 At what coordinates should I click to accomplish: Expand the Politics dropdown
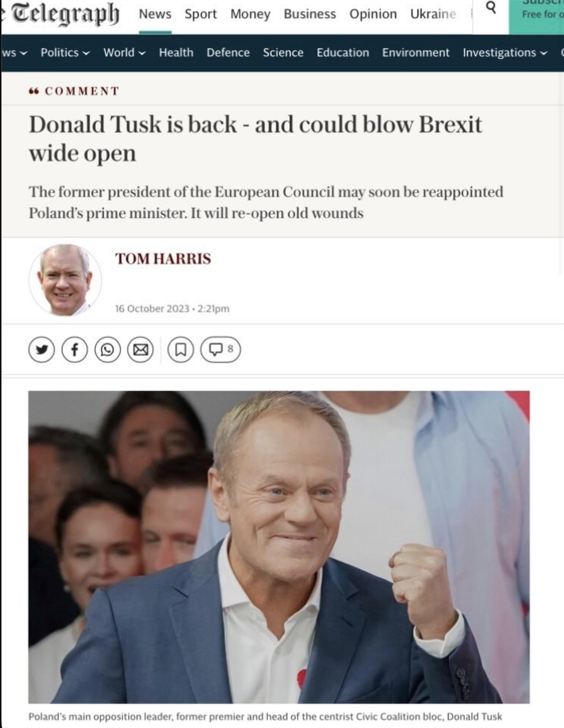pos(65,52)
